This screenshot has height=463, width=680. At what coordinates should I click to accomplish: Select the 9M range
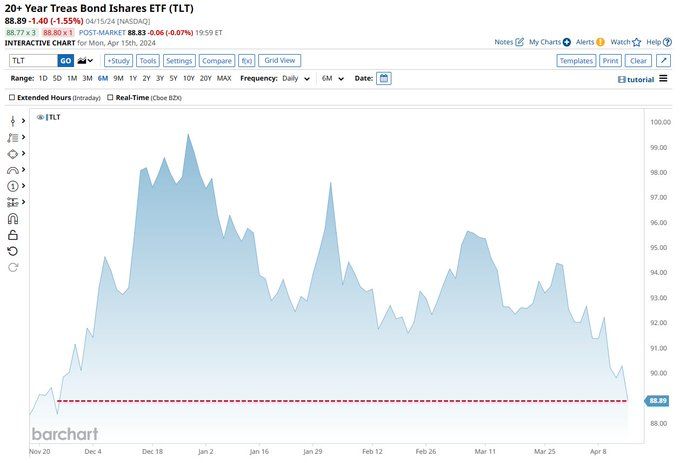[x=118, y=78]
